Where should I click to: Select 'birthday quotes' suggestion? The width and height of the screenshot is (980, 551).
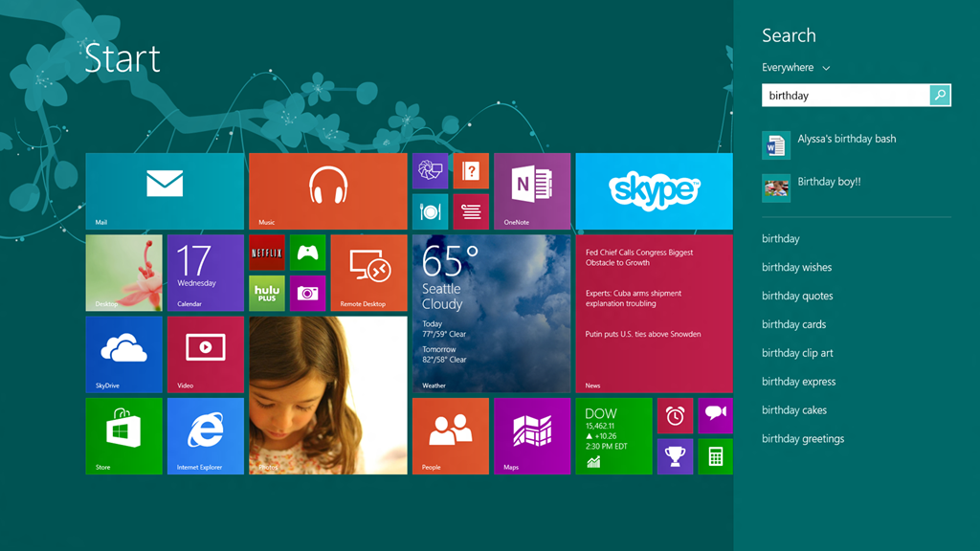pyautogui.click(x=797, y=297)
